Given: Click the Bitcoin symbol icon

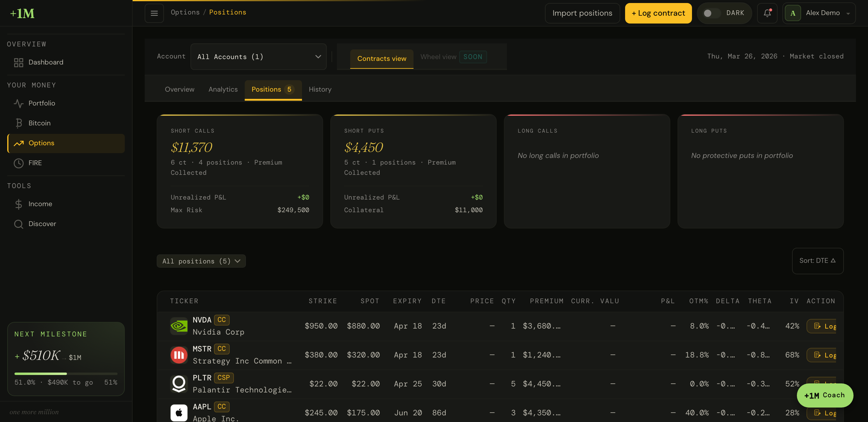Looking at the screenshot, I should click(19, 123).
